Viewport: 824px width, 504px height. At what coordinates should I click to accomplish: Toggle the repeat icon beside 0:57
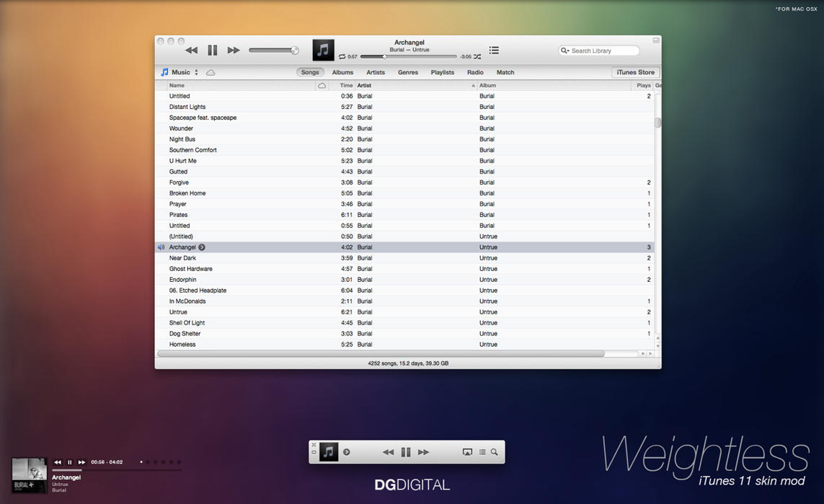(x=342, y=57)
